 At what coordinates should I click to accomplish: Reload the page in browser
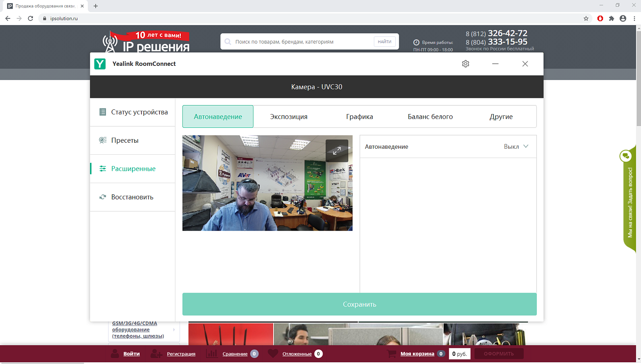click(x=30, y=18)
